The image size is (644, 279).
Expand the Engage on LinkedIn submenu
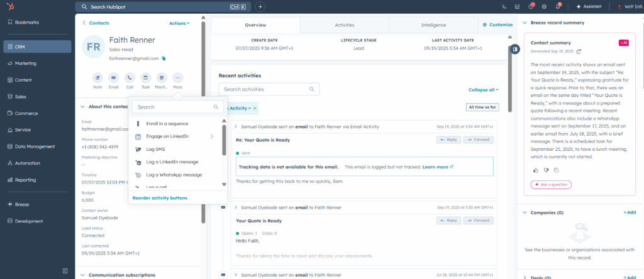coord(211,136)
